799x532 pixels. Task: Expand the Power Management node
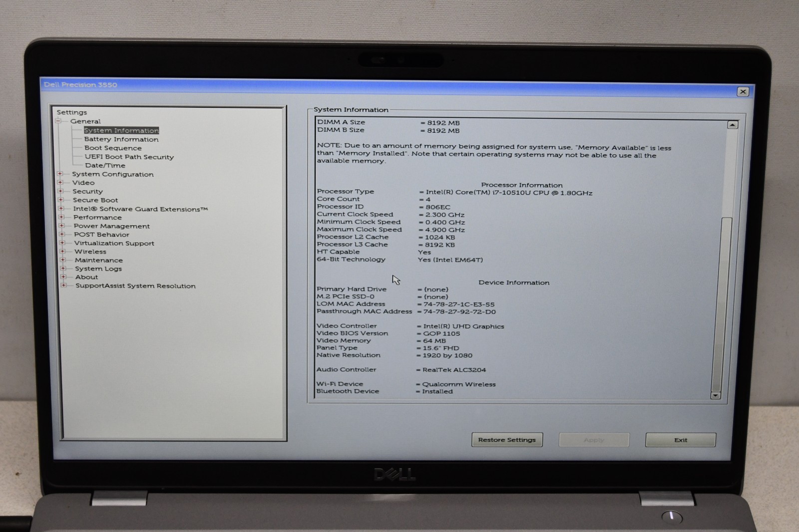tap(62, 226)
